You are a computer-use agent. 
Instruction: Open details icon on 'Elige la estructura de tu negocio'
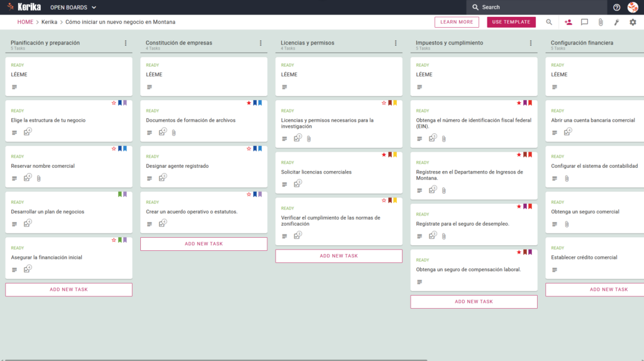click(14, 133)
